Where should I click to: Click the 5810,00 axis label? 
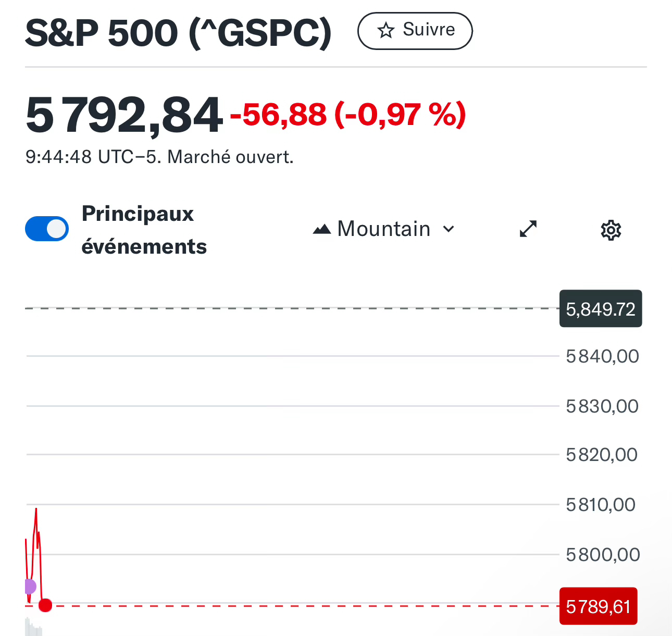click(x=601, y=505)
